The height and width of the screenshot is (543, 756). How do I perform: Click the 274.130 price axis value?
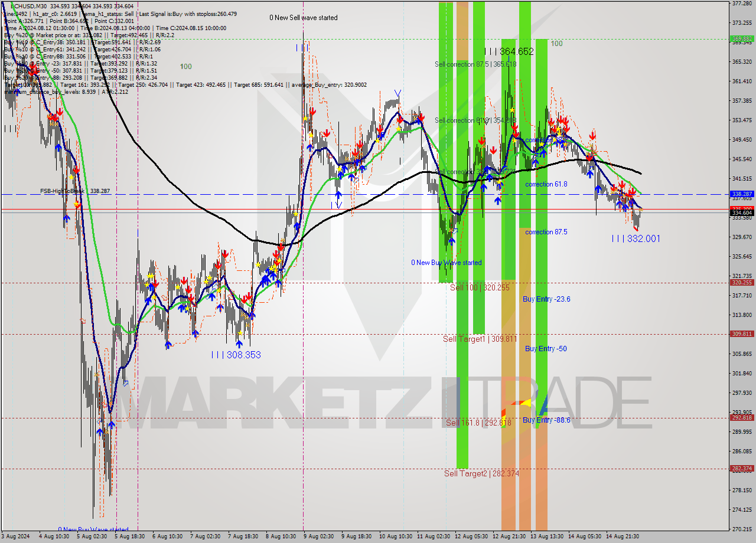click(742, 509)
